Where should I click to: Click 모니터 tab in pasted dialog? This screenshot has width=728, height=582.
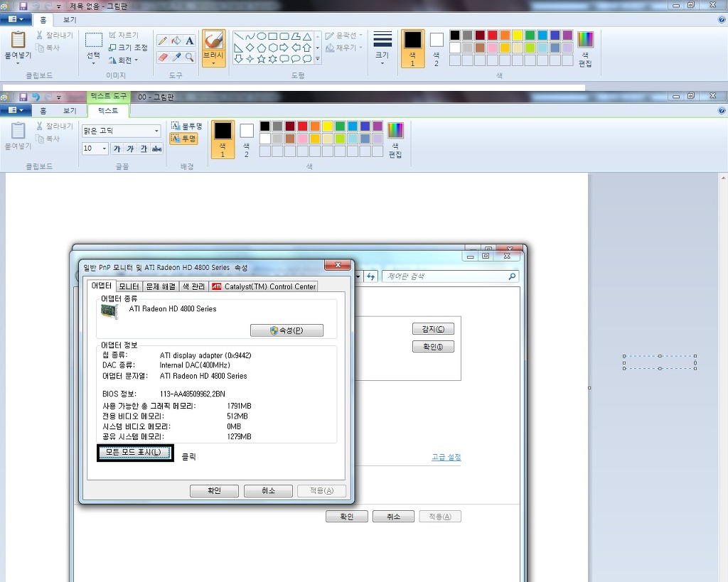click(129, 286)
